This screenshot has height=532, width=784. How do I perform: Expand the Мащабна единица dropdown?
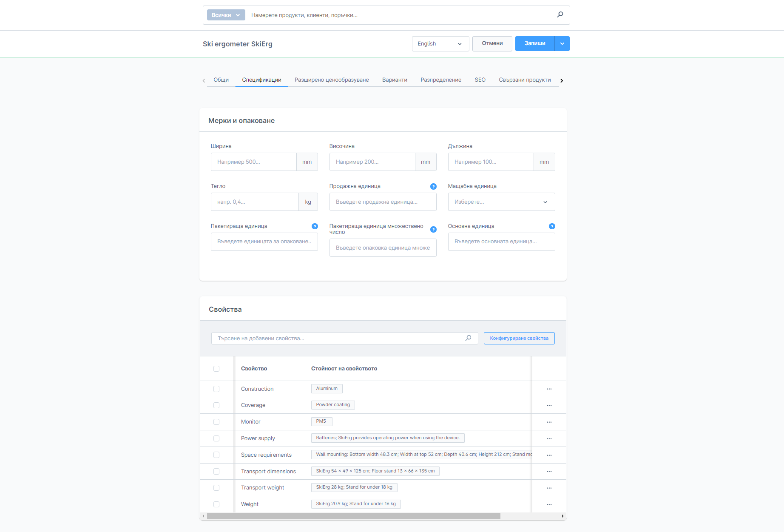501,202
